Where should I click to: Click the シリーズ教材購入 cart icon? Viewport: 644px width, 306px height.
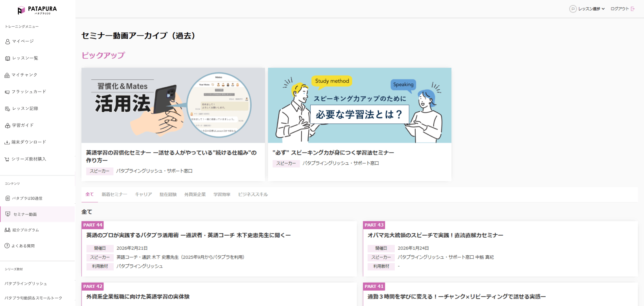pos(7,159)
